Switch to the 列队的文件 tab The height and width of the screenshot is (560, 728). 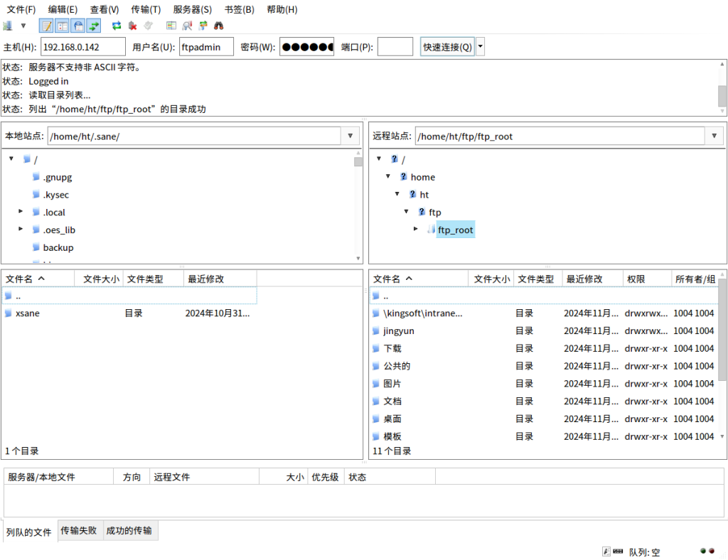tap(29, 532)
